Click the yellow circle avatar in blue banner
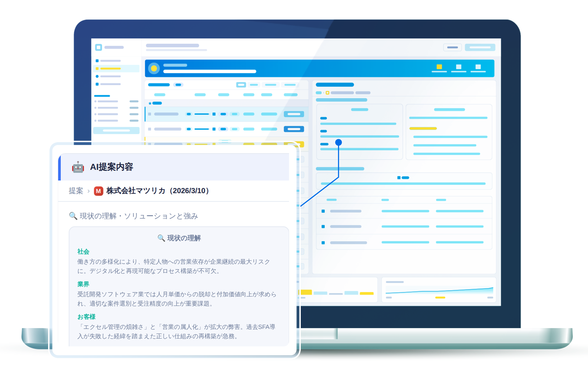The height and width of the screenshot is (381, 588). click(154, 68)
